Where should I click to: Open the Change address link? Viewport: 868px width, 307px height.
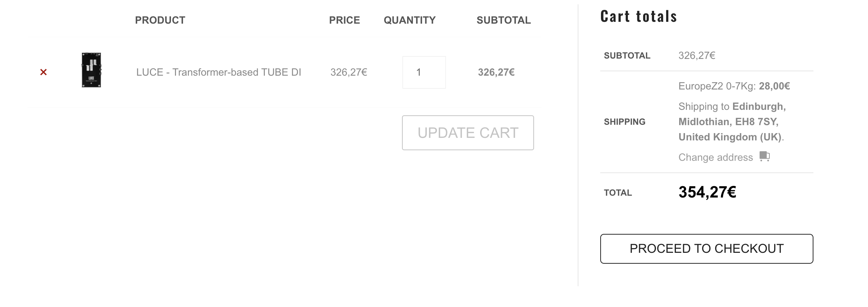coord(715,157)
